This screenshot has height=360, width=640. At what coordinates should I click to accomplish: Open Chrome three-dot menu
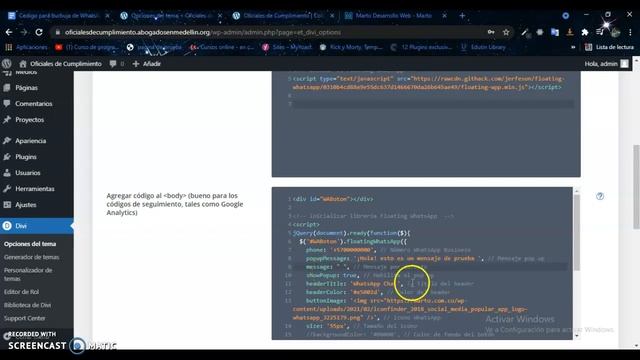[x=630, y=32]
